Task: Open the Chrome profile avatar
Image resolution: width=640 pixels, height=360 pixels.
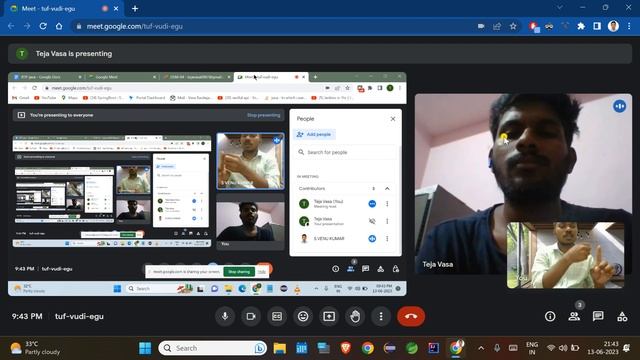Action: 613,26
